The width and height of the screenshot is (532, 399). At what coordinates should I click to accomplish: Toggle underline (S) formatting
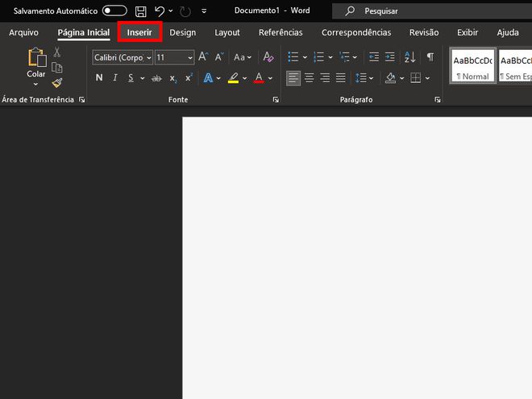pyautogui.click(x=131, y=78)
